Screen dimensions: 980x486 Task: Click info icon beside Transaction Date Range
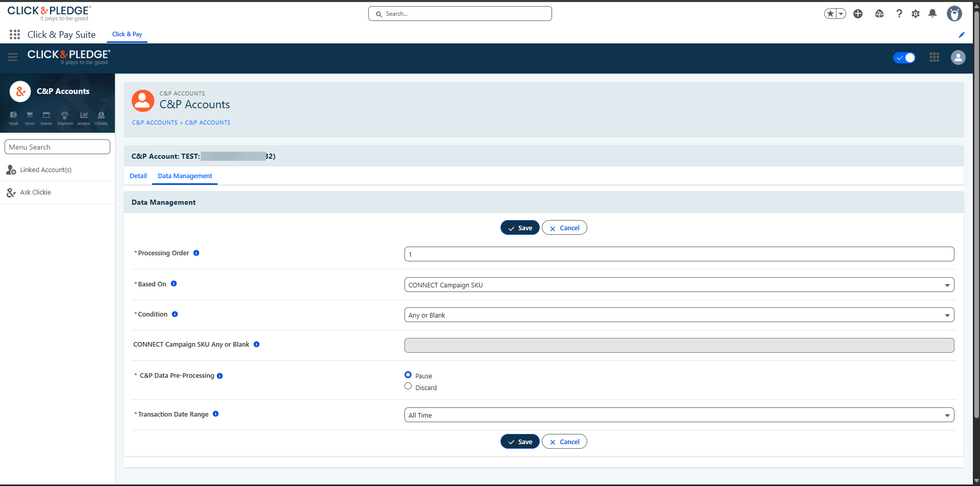(x=216, y=414)
